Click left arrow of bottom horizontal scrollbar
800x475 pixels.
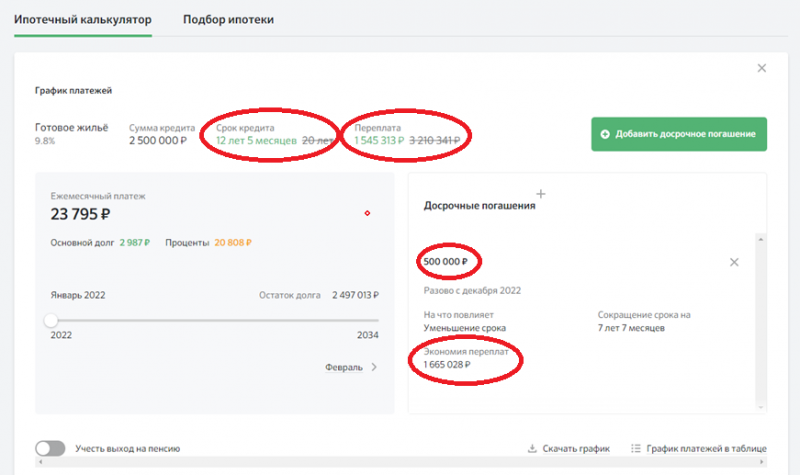tap(37, 467)
